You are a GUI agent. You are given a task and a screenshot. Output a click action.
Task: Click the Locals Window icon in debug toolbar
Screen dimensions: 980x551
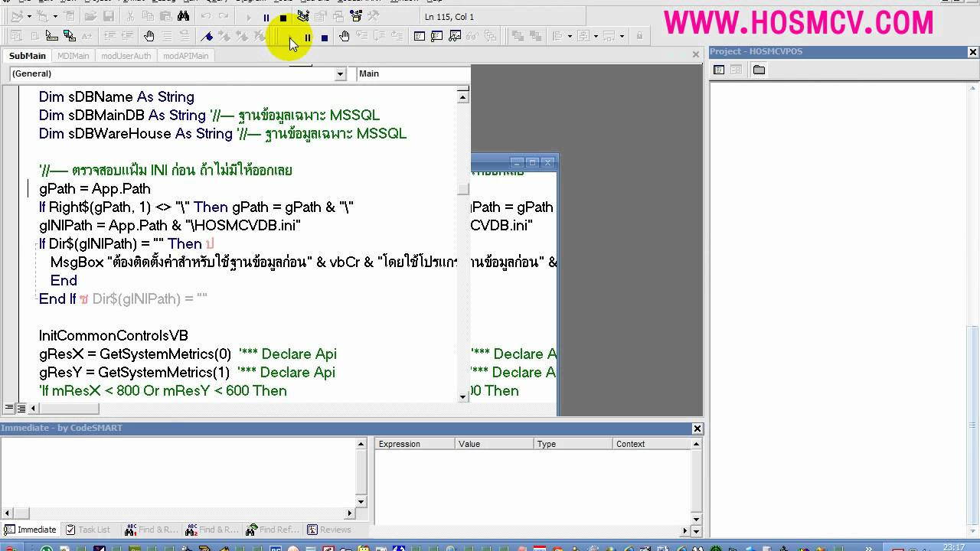click(420, 36)
